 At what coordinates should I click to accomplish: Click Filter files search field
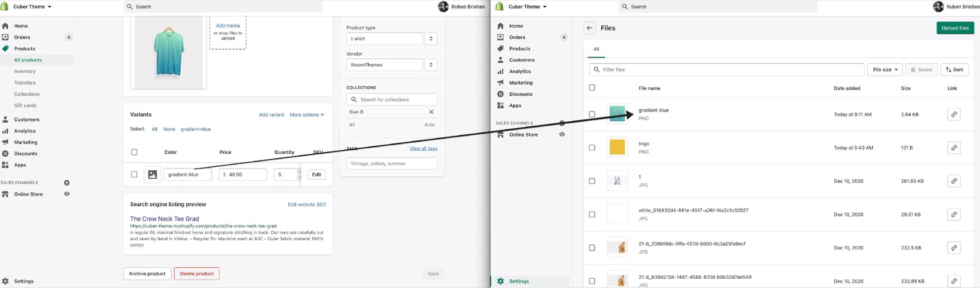[727, 70]
